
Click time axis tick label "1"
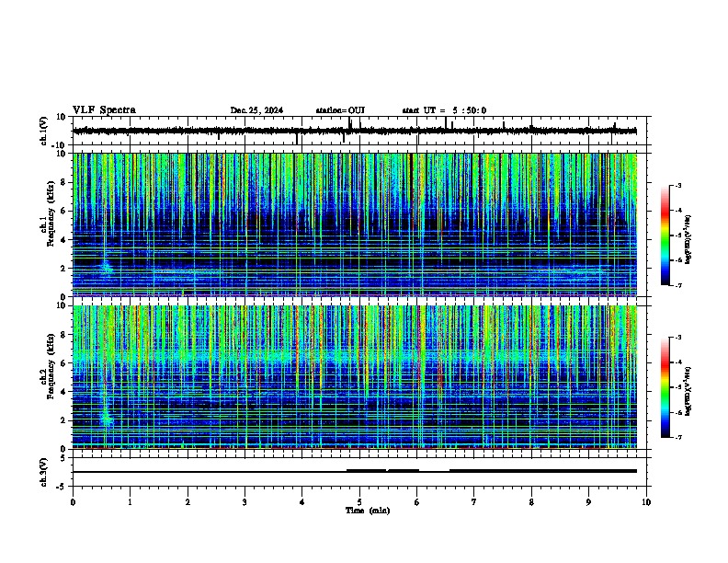click(130, 502)
